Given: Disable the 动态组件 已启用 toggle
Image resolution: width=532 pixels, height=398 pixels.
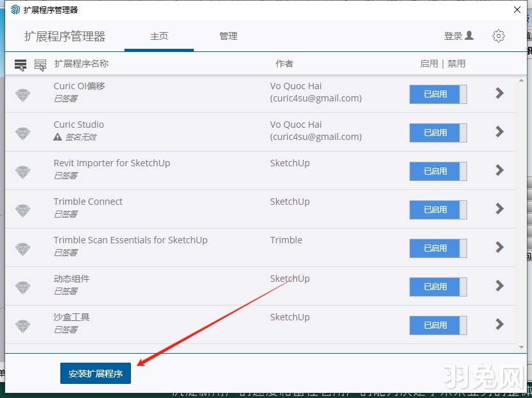Looking at the screenshot, I should 438,287.
